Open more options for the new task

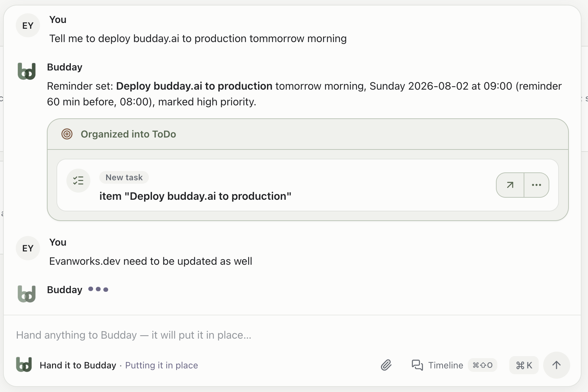pyautogui.click(x=536, y=185)
